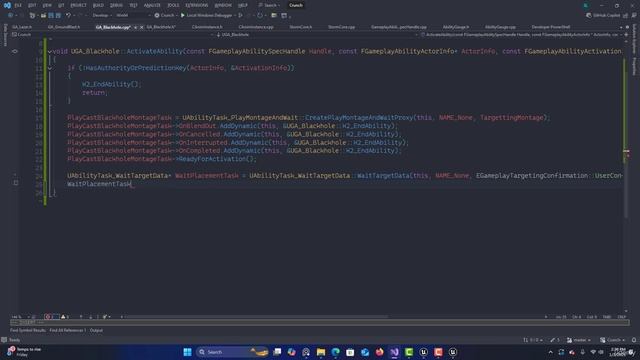Open GitHub Copilot button
The height and width of the screenshot is (360, 640).
[603, 16]
